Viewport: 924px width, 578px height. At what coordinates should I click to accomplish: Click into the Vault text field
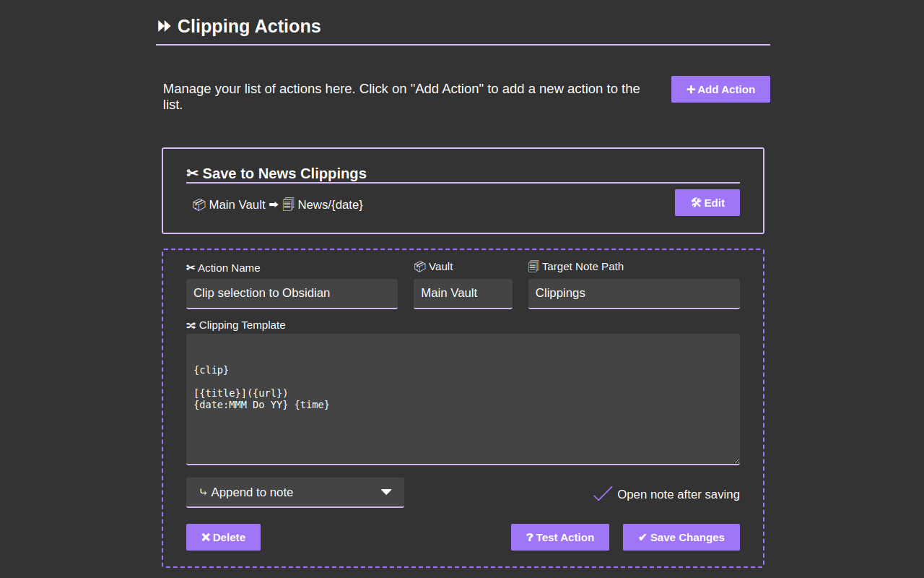pos(462,293)
